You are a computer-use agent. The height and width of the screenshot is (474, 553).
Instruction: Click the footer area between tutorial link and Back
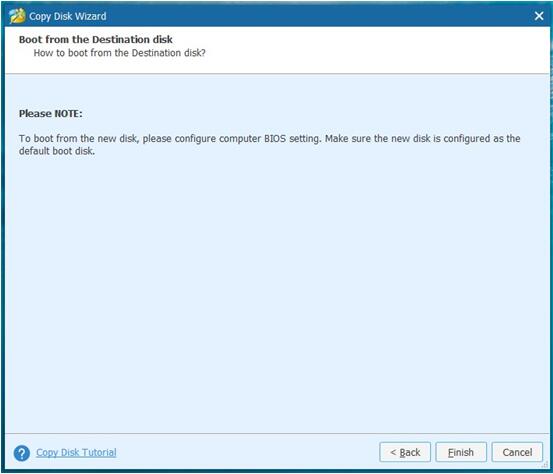(x=247, y=452)
